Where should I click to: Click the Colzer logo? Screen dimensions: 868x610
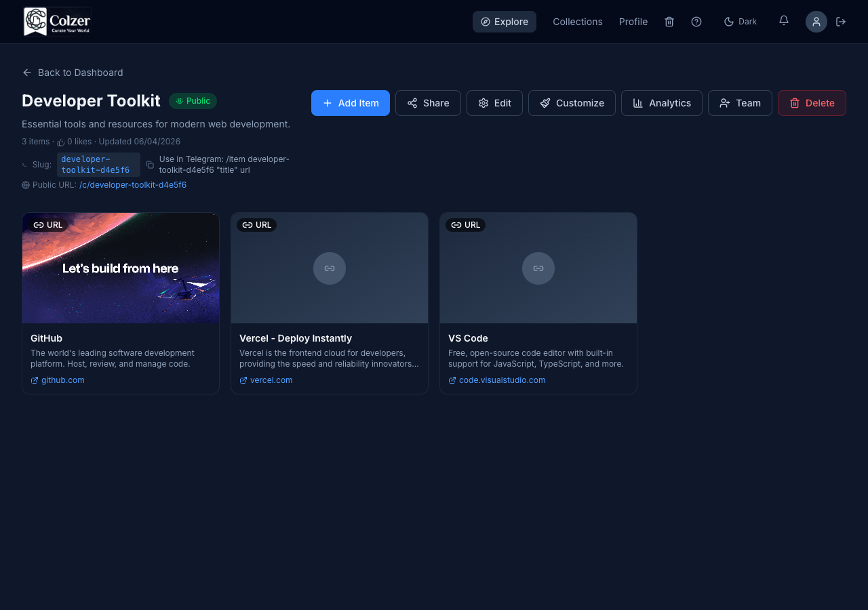point(57,21)
